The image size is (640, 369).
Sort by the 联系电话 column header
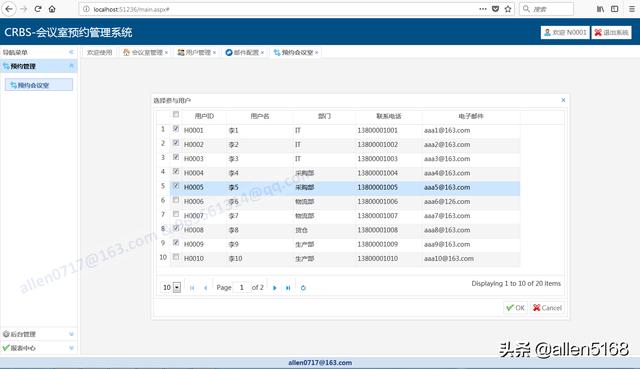point(389,116)
